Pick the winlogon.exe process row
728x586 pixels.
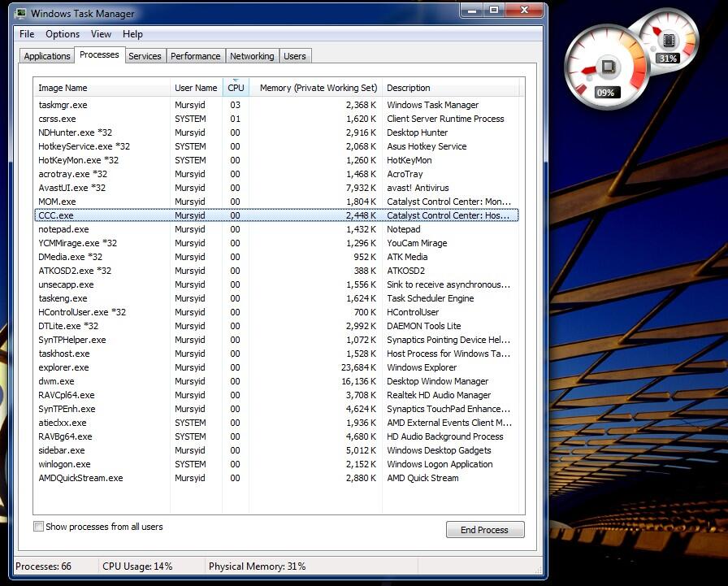[277, 464]
